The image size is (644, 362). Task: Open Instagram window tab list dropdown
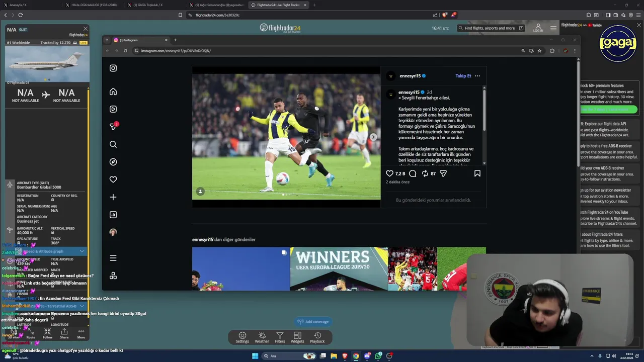107,40
